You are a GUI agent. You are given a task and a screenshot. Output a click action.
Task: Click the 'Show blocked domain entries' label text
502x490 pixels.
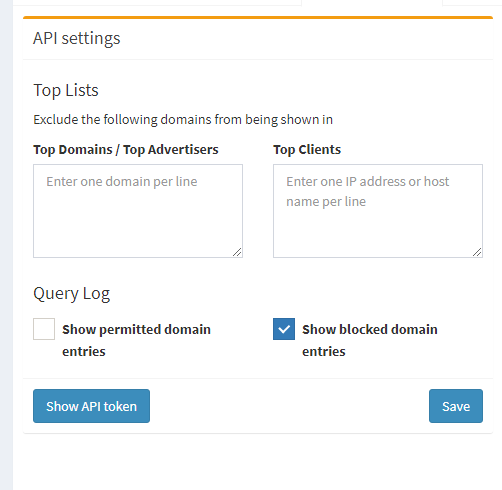370,340
